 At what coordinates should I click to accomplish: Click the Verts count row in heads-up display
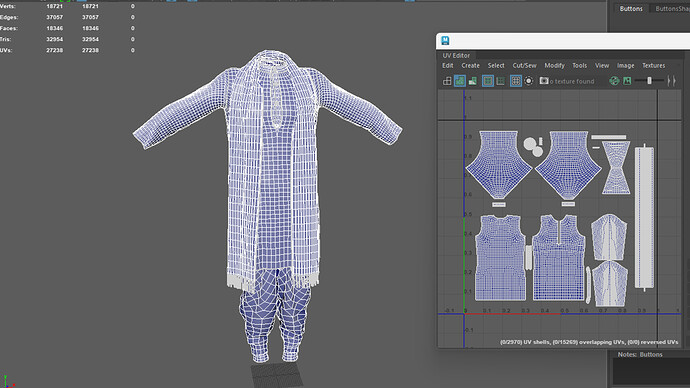pyautogui.click(x=67, y=7)
